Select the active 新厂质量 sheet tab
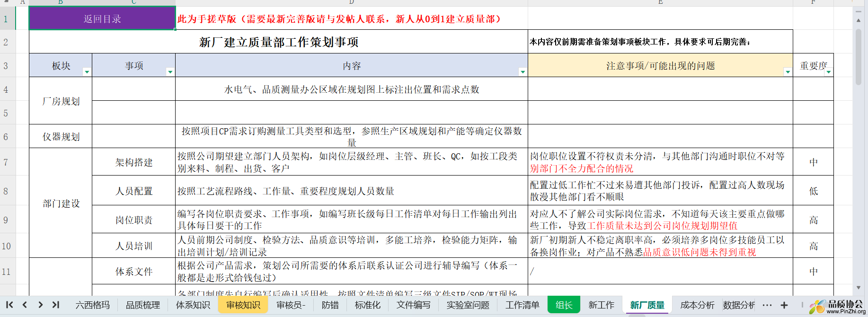868x317 pixels. tap(647, 305)
